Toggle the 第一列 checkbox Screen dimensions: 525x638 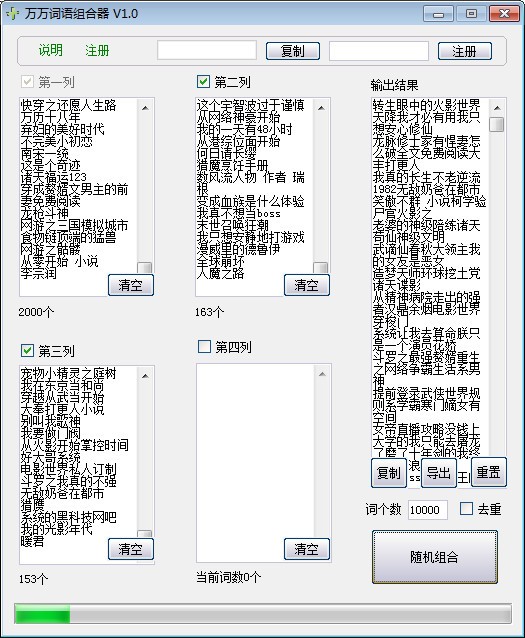tap(27, 82)
